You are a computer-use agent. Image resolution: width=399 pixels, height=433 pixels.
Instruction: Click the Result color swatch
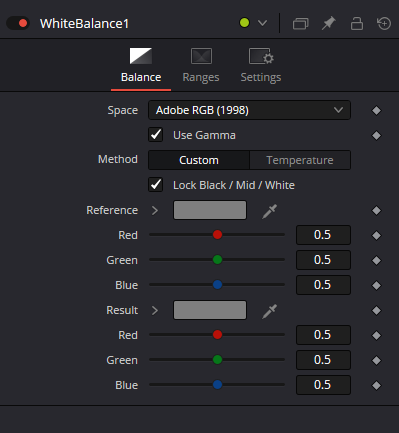[210, 310]
